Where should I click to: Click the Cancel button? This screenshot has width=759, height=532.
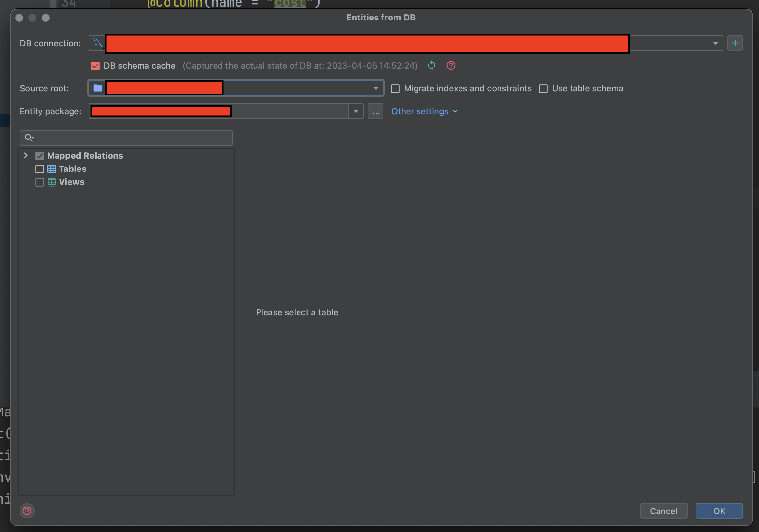coord(663,511)
